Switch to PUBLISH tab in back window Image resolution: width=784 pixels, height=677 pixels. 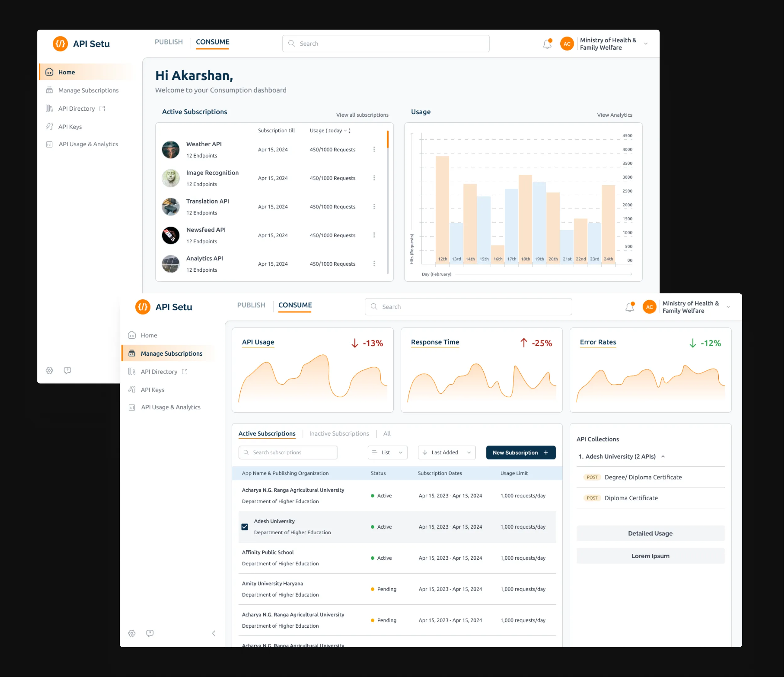coord(169,42)
